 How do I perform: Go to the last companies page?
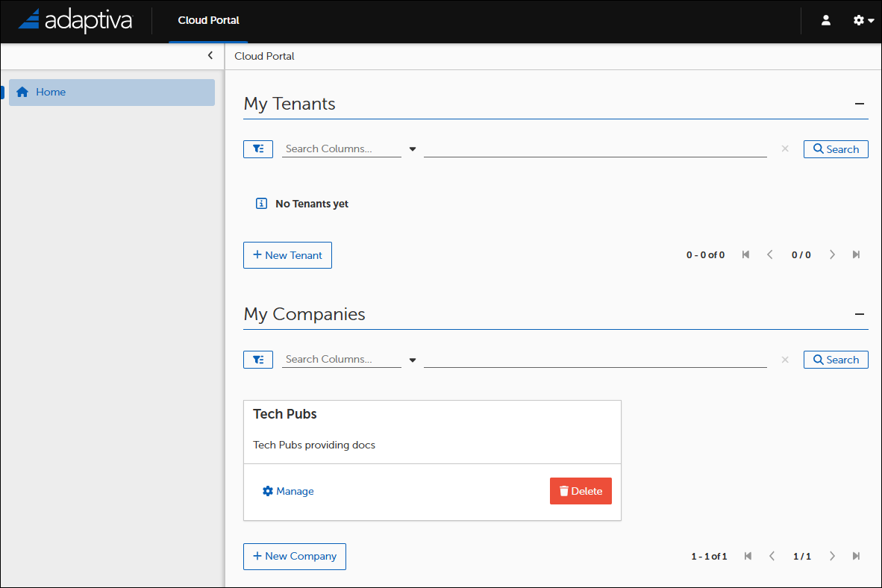pos(856,557)
